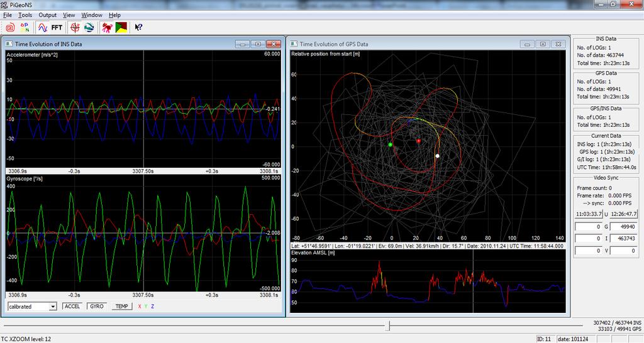Click the 'INS log: 1 (1h:23m:13s)' text
This screenshot has height=343, width=644.
pos(604,144)
